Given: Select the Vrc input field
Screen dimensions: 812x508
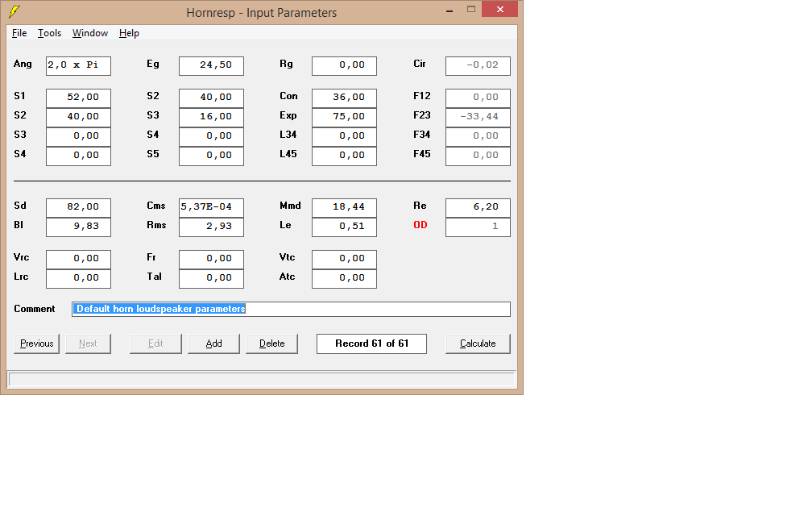Looking at the screenshot, I should (78, 259).
